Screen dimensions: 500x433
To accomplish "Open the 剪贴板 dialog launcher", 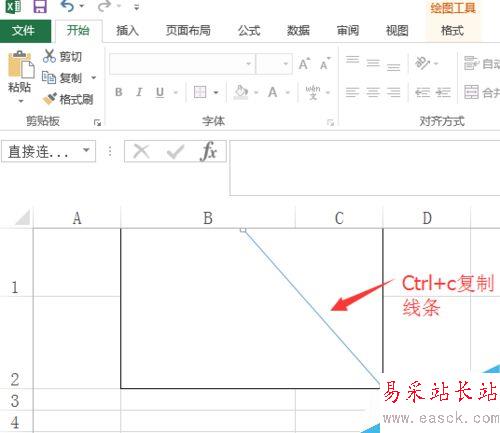I will coord(97,123).
